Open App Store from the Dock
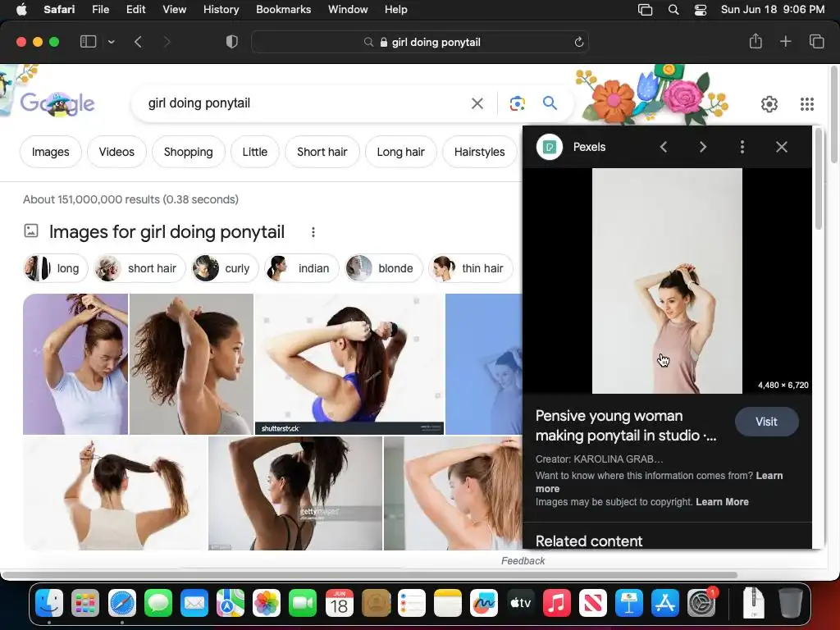Image resolution: width=840 pixels, height=630 pixels. [x=664, y=604]
